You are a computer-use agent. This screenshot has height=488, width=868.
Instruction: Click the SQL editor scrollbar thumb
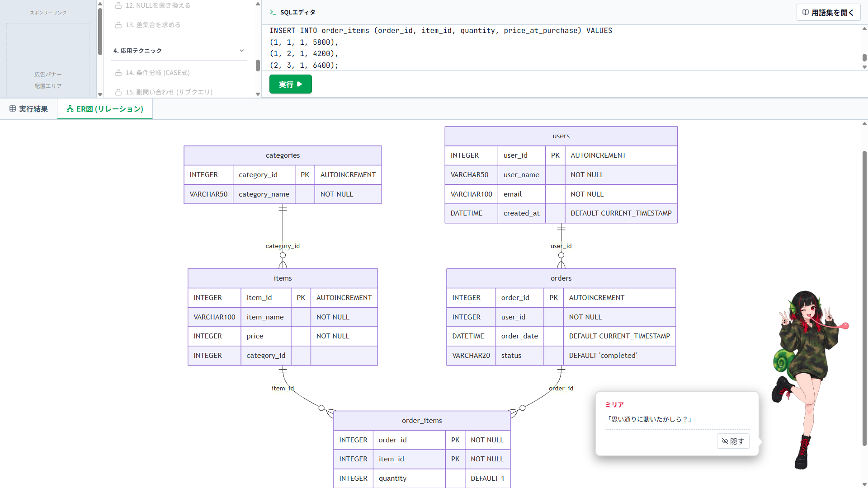click(x=864, y=57)
